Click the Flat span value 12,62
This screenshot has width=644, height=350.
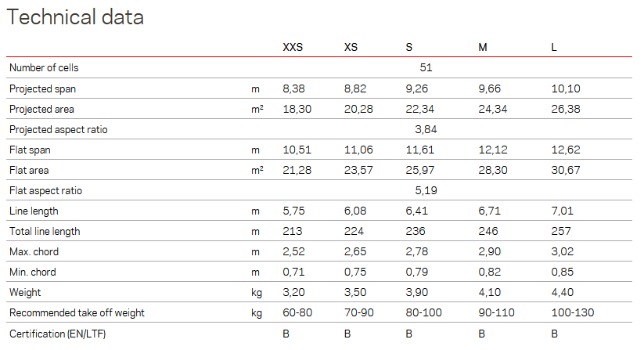566,150
